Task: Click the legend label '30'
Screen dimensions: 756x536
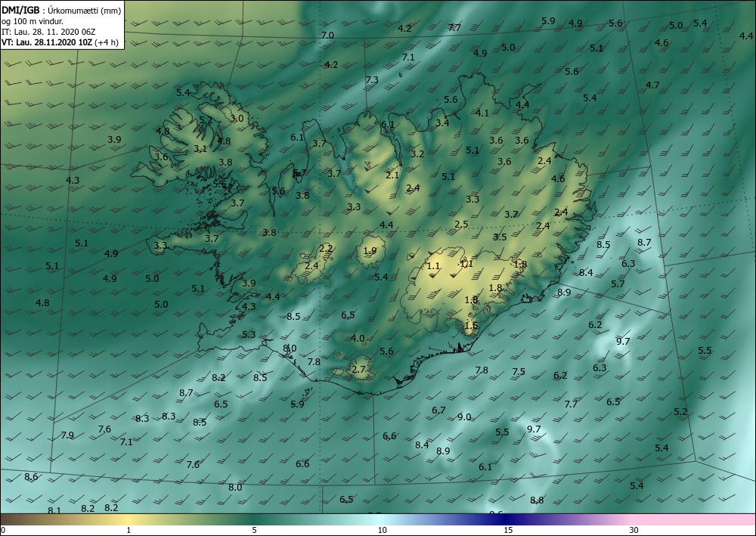Action: point(634,530)
